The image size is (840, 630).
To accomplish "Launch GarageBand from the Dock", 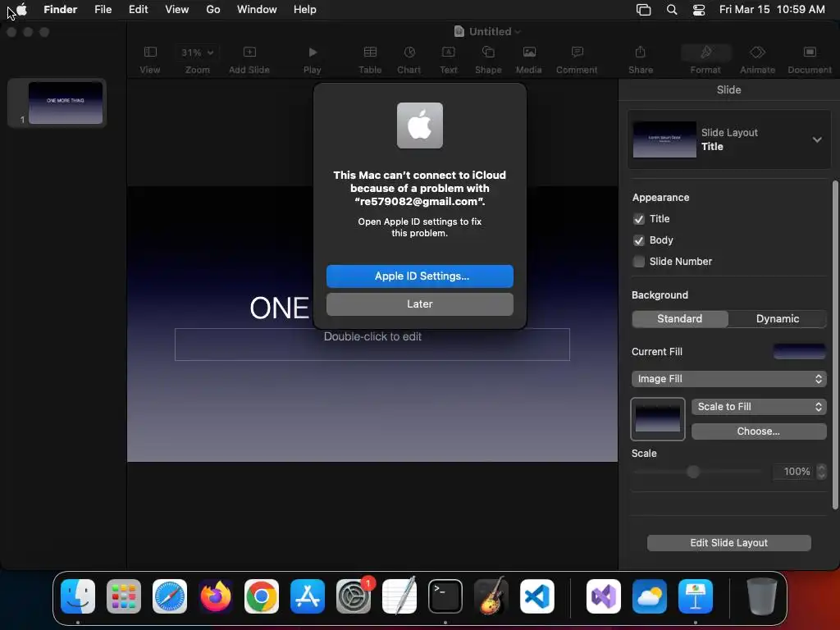I will click(x=491, y=596).
